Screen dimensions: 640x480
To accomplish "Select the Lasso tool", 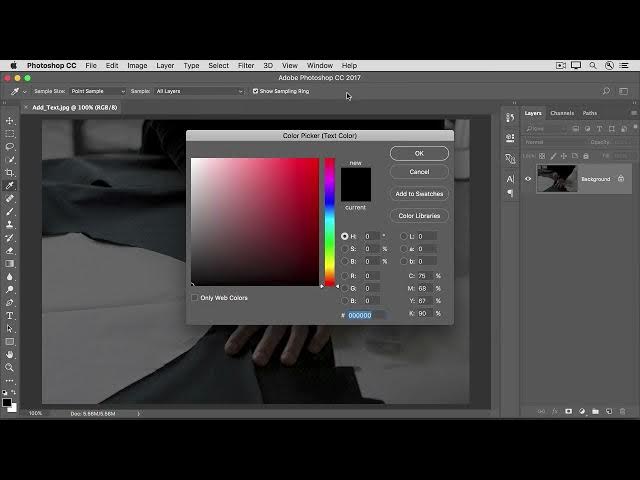I will [x=10, y=147].
